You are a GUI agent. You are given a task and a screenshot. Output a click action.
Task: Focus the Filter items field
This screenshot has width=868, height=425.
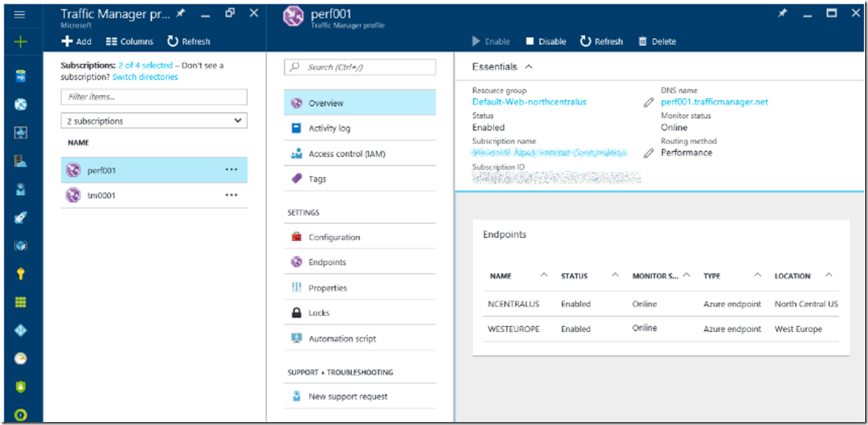[x=154, y=97]
